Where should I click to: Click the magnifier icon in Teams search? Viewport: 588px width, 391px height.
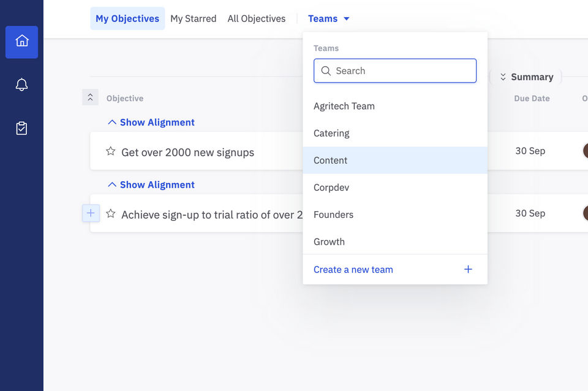click(x=326, y=71)
